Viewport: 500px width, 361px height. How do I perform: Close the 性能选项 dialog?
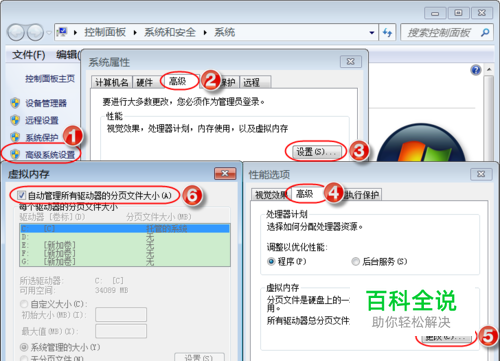[x=481, y=174]
